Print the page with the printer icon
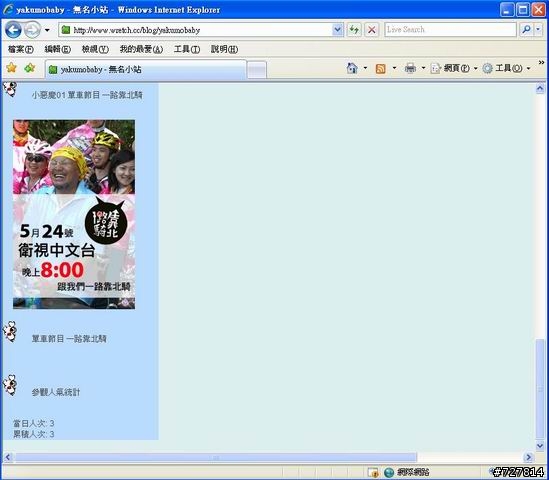Viewport: 549px width, 480px height. [x=410, y=68]
